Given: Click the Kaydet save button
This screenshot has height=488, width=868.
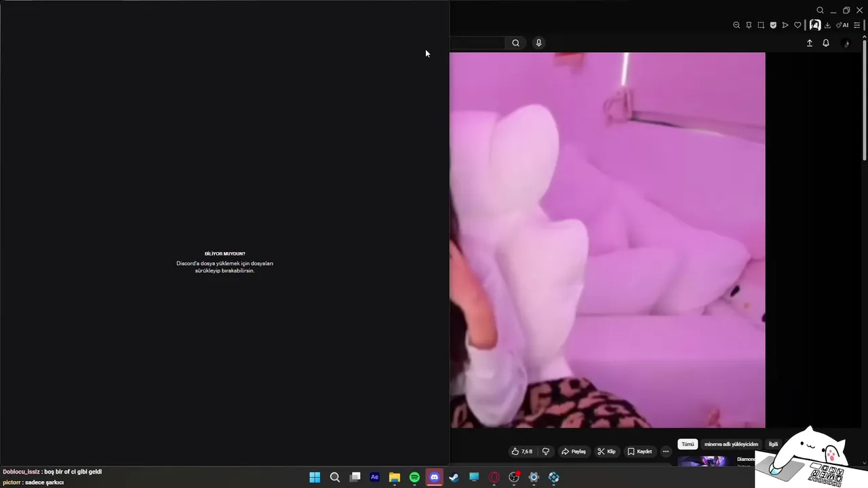Looking at the screenshot, I should point(639,451).
